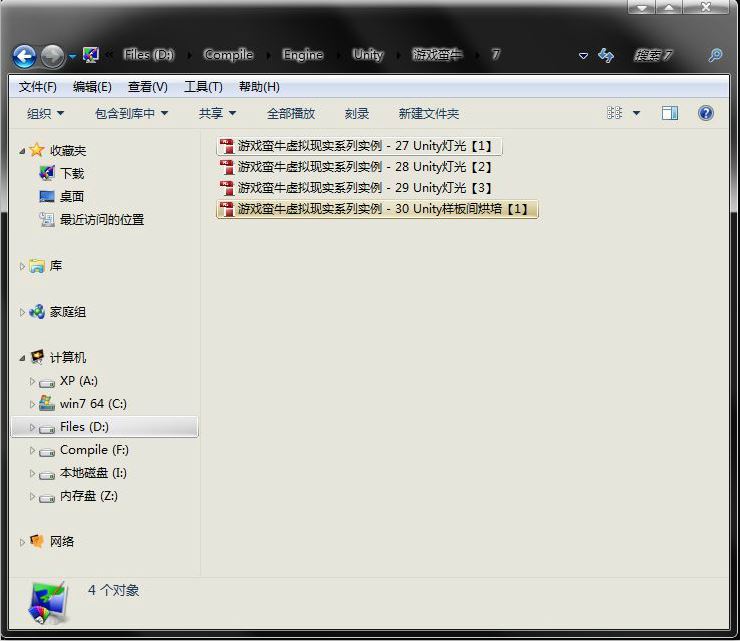This screenshot has width=740, height=641.
Task: Expand the win7 64 (C:) drive
Action: click(x=32, y=404)
